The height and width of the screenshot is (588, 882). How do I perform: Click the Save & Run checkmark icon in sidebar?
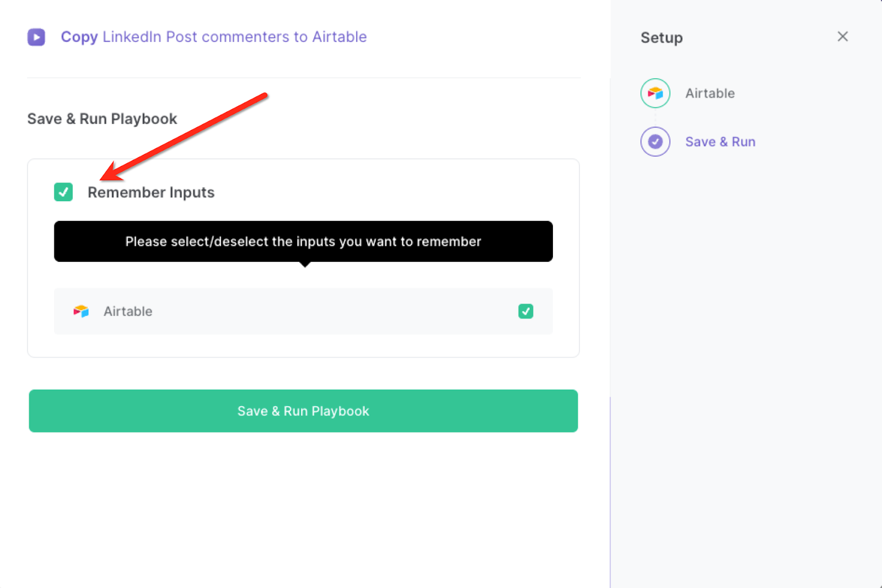[654, 142]
